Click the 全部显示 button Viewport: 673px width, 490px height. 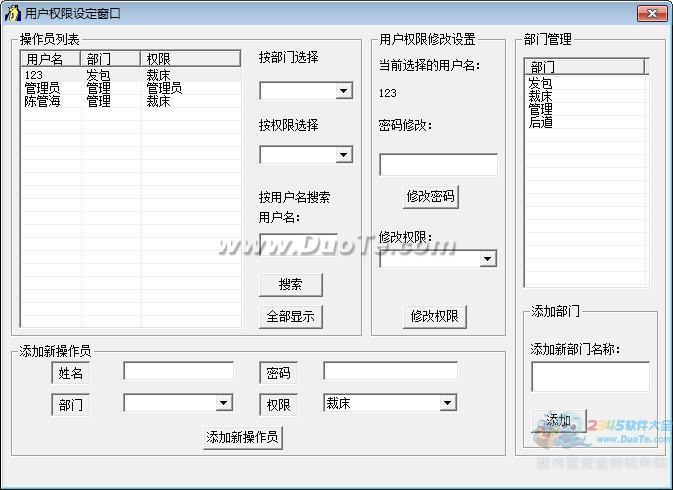(290, 317)
